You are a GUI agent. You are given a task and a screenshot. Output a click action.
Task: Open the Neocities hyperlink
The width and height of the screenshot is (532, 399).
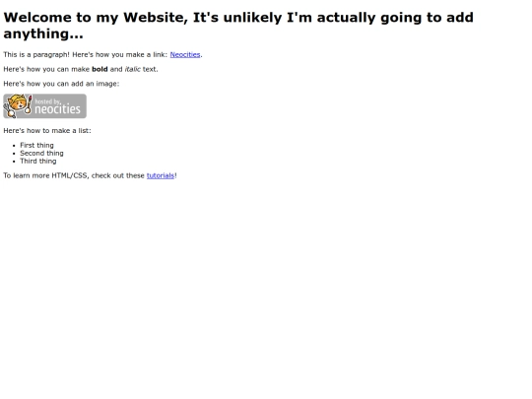185,54
